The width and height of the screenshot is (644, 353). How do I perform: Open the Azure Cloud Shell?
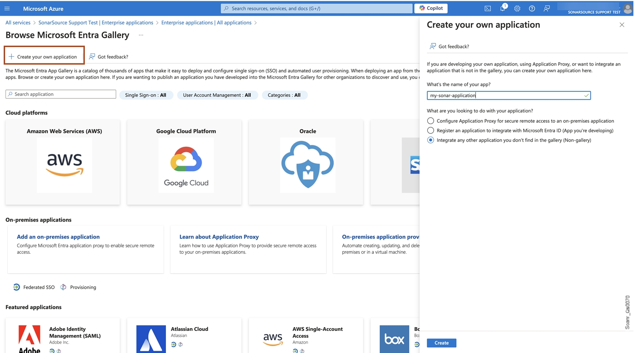pos(487,8)
